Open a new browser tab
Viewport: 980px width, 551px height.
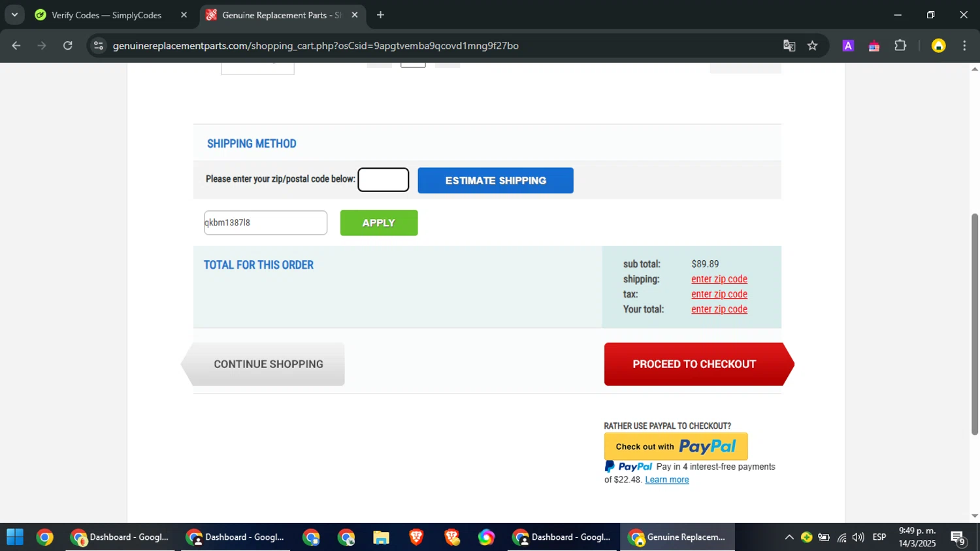[x=380, y=15]
